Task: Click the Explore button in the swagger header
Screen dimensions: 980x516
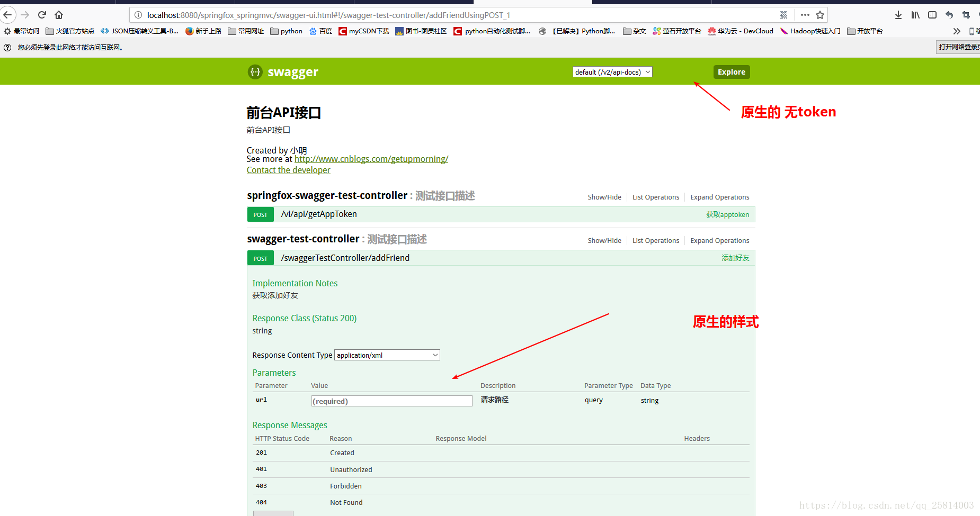Action: pos(731,71)
